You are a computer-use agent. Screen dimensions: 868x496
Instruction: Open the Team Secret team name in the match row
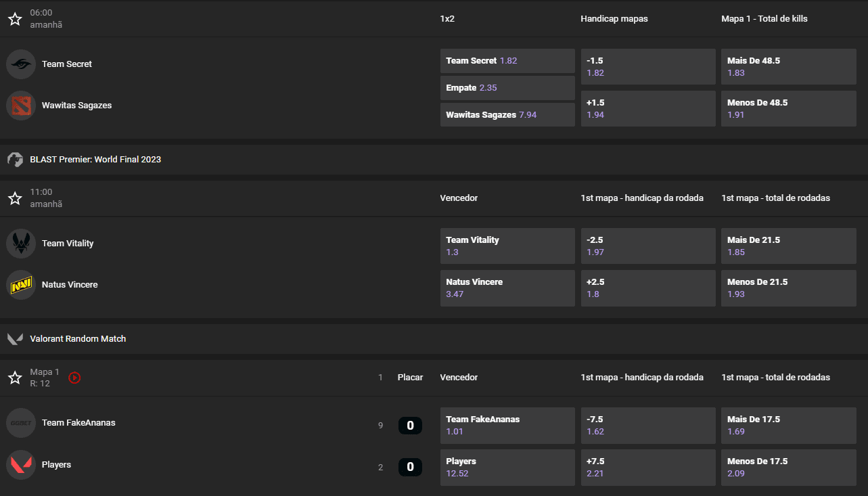pyautogui.click(x=67, y=64)
